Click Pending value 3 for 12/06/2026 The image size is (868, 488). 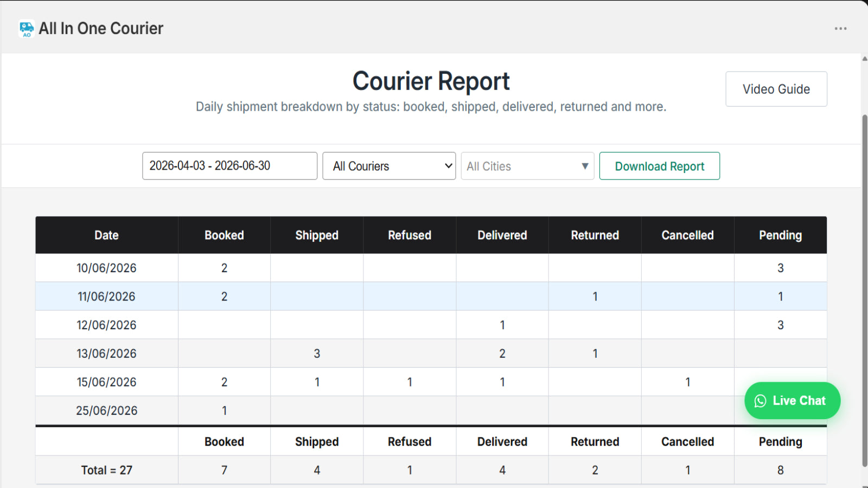[x=781, y=325]
